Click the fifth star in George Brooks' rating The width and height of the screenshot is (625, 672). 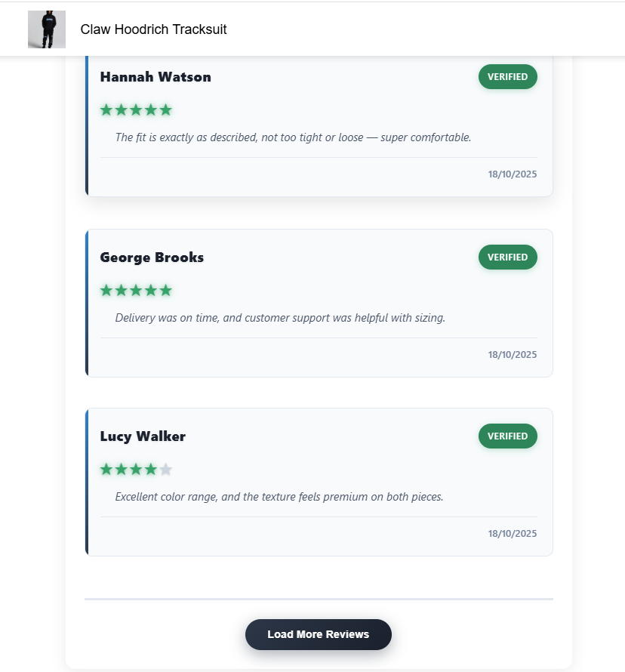(166, 291)
